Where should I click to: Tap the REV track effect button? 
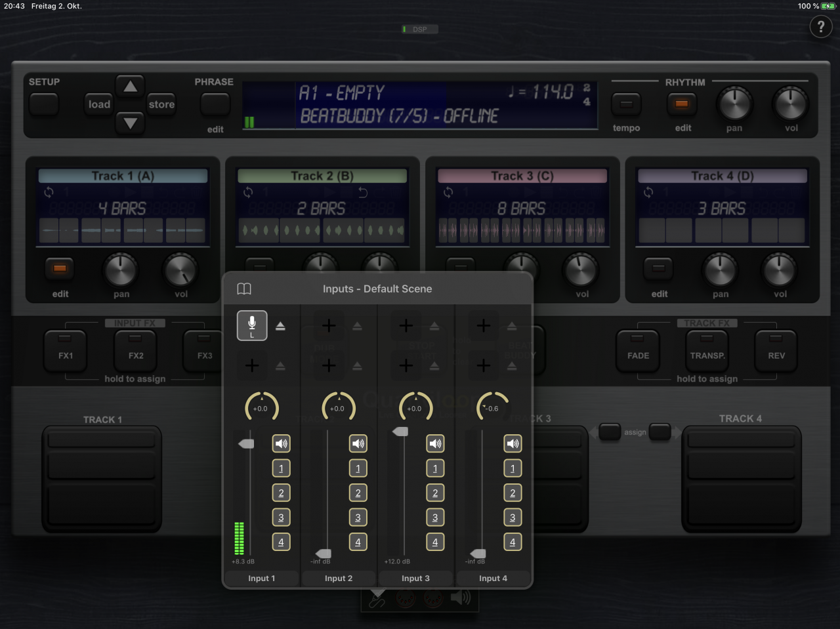tap(776, 351)
